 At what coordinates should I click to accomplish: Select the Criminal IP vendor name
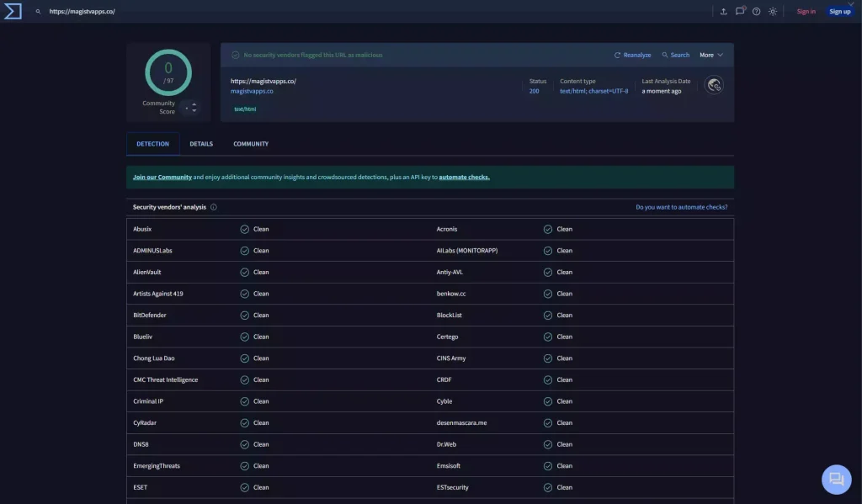pos(148,401)
